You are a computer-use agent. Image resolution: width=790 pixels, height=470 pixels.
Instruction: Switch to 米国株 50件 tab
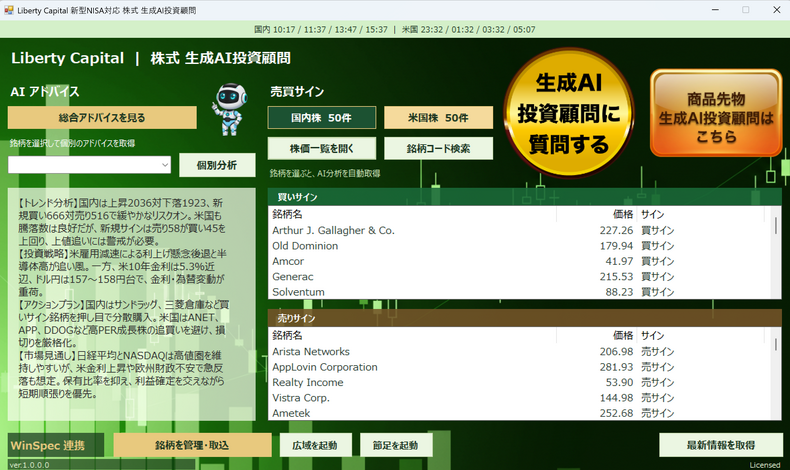coord(438,117)
